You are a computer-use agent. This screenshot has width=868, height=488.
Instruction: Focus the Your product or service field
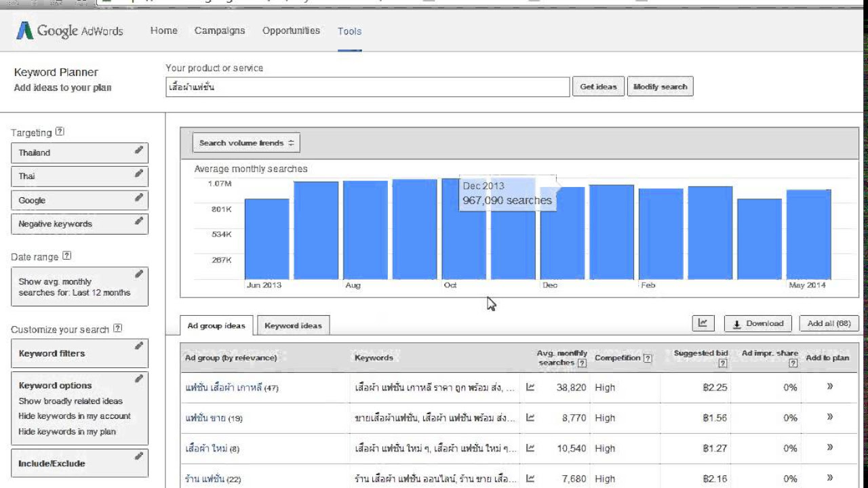tap(368, 87)
